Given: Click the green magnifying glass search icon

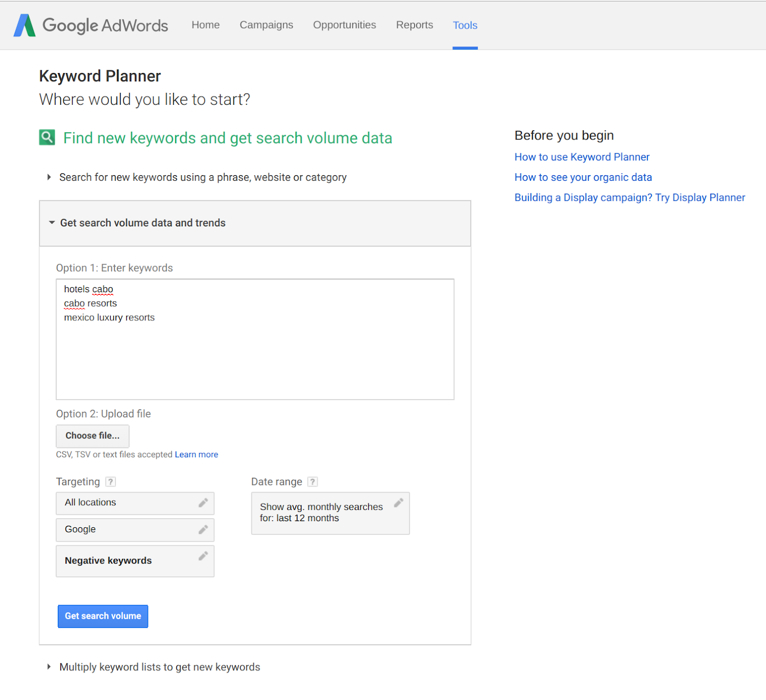Looking at the screenshot, I should [47, 137].
